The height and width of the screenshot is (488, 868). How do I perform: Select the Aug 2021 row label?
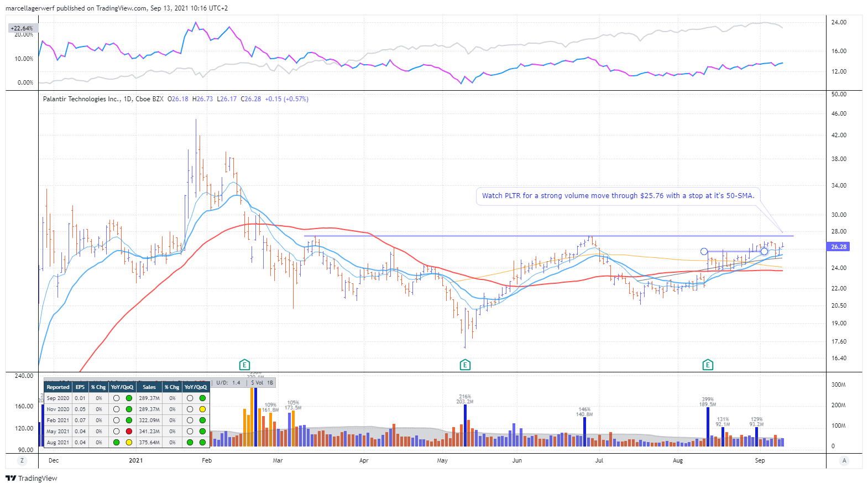(x=58, y=443)
